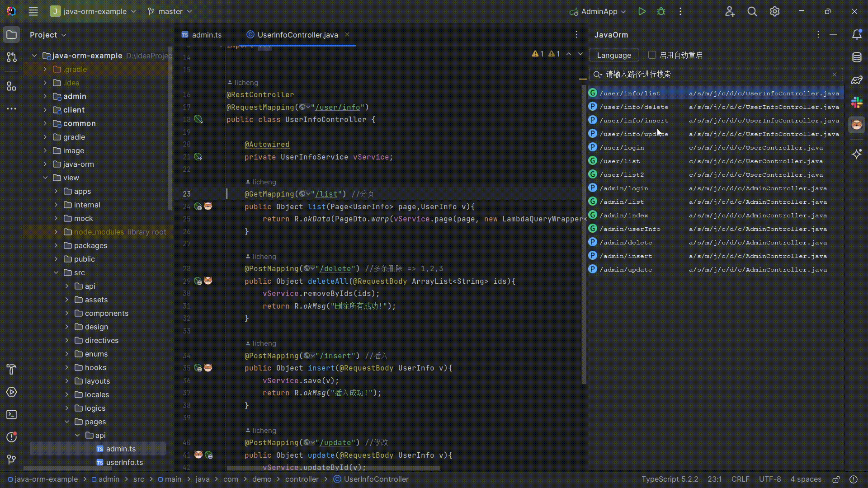Open the Database tool window
Screen dimensions: 868x488
point(857,57)
